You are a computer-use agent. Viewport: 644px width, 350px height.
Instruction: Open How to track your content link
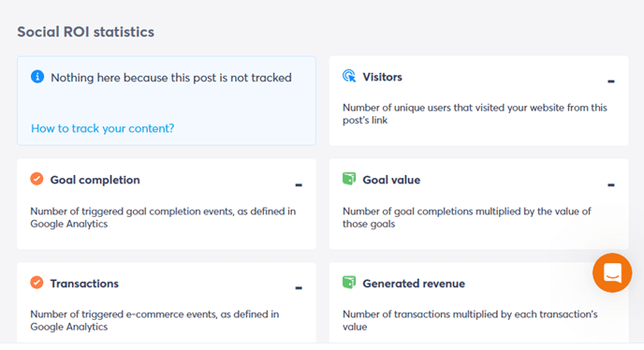click(103, 128)
